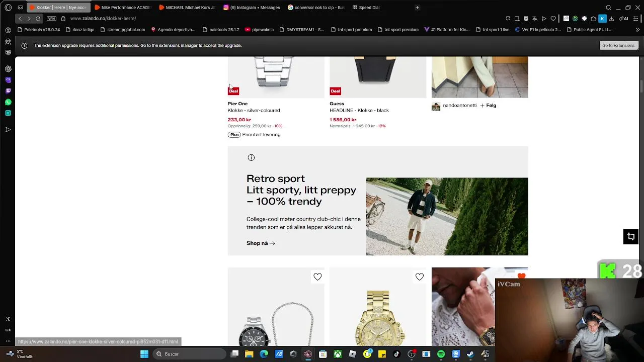Open Twitch panel in the sidebar
The width and height of the screenshot is (644, 362).
coord(8,91)
